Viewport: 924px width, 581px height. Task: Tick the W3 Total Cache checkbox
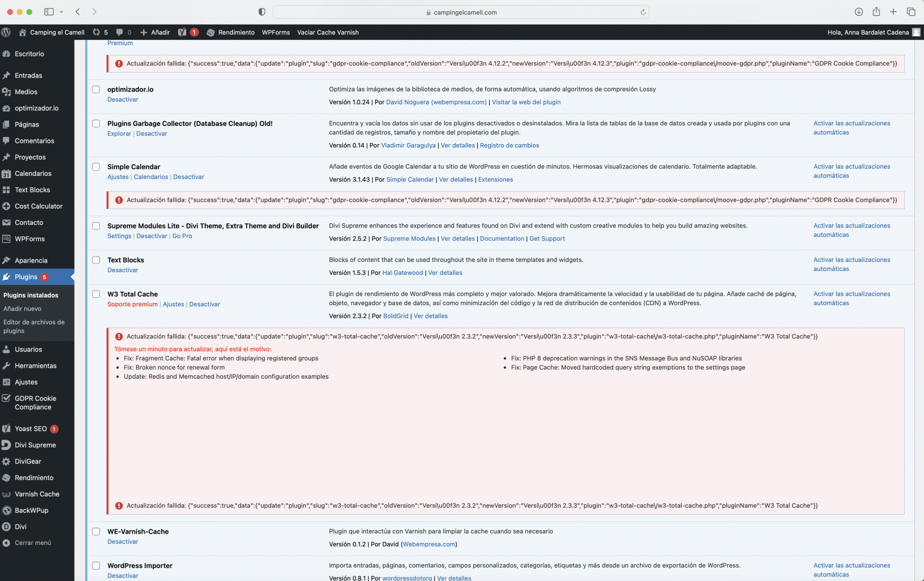coord(96,294)
